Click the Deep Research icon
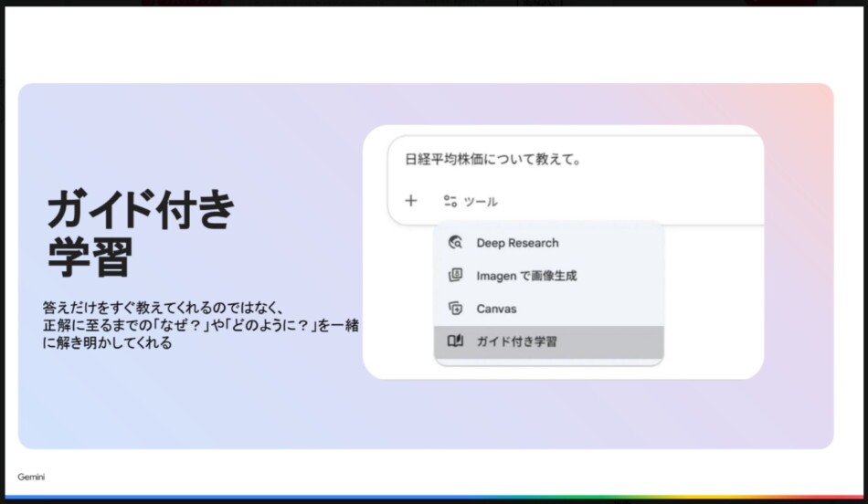The width and height of the screenshot is (868, 504). (455, 242)
